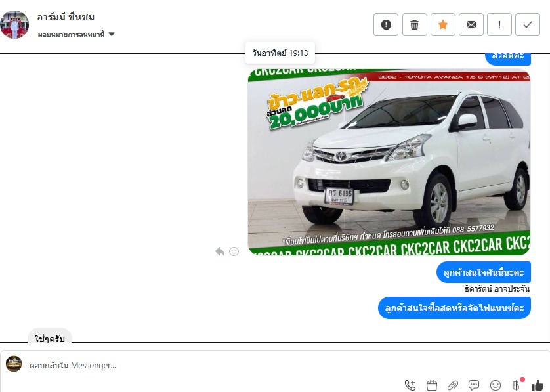Screen dimensions: 550x392
Task: Click the วันอาทิตย์ 19:13 timestamp label
Action: 280,53
